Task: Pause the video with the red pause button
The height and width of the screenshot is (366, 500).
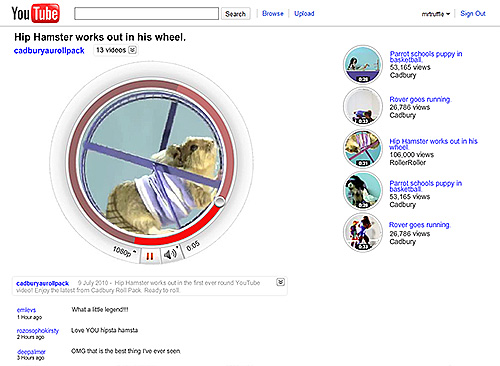Action: 150,256
